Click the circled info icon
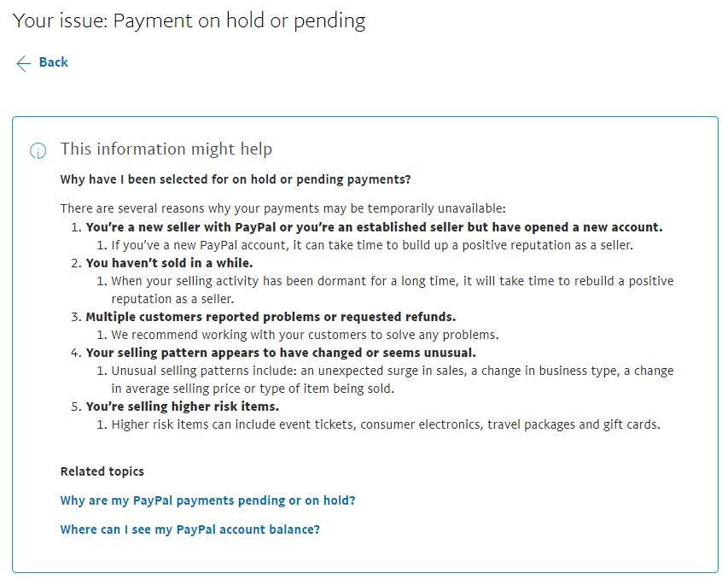The height and width of the screenshot is (585, 728). [x=38, y=151]
